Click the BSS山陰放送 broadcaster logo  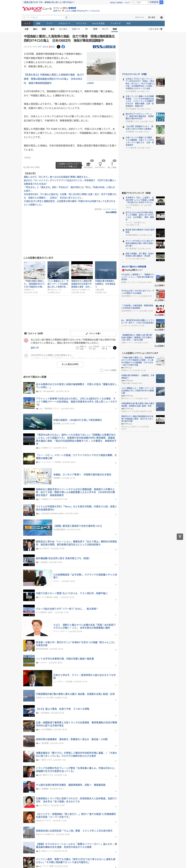click(x=104, y=47)
